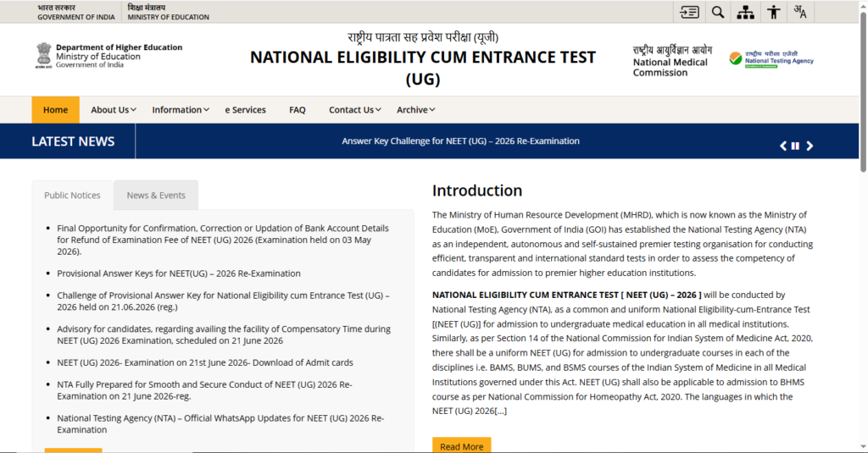Open Advisory on Compensatory Time notice
The width and height of the screenshot is (868, 453).
pos(224,334)
